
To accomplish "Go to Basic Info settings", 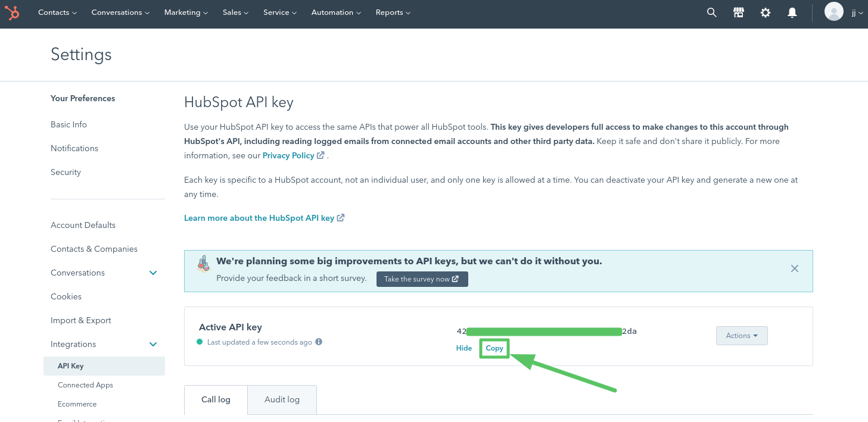I will click(69, 124).
